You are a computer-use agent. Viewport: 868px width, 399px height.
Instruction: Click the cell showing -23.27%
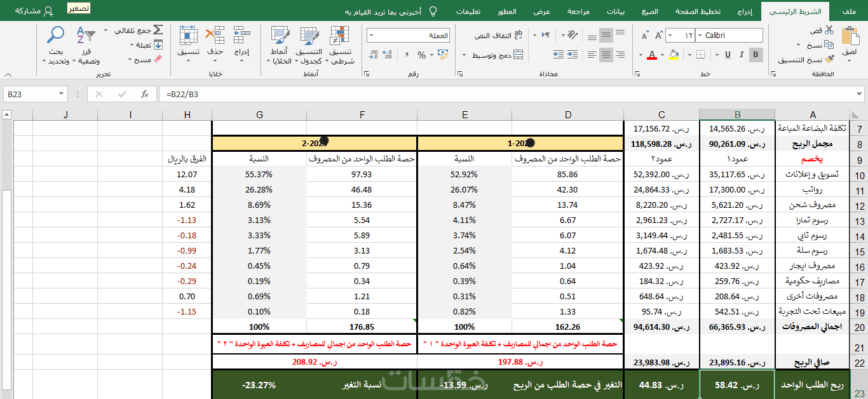[259, 385]
